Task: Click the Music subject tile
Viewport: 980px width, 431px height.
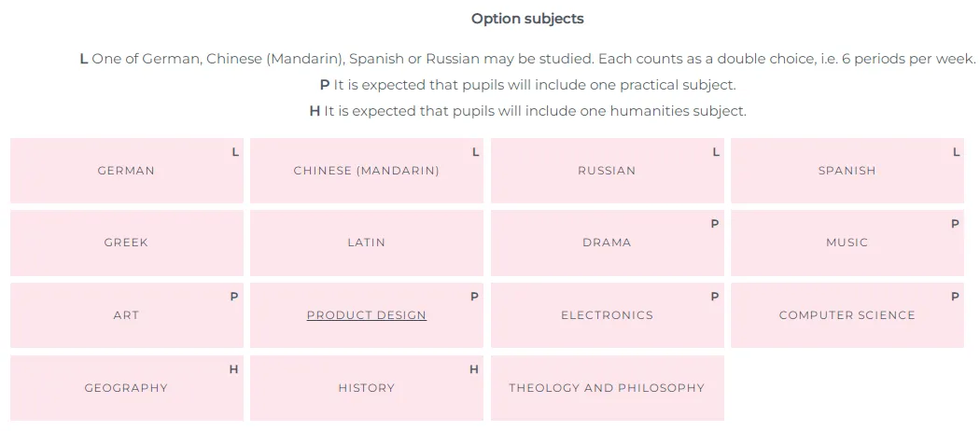Action: point(847,243)
